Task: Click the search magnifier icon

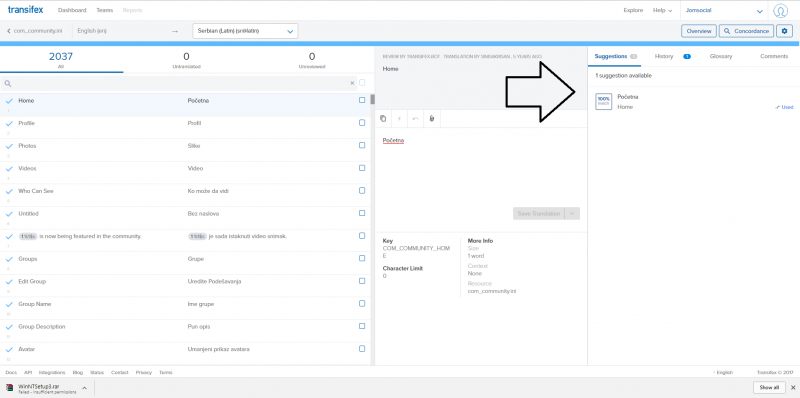Action: coord(8,83)
